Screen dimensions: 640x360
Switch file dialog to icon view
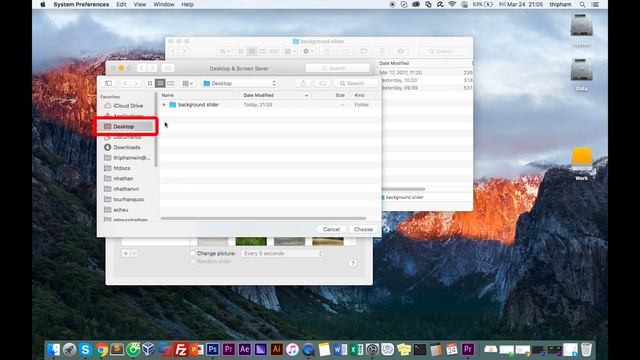coord(150,83)
